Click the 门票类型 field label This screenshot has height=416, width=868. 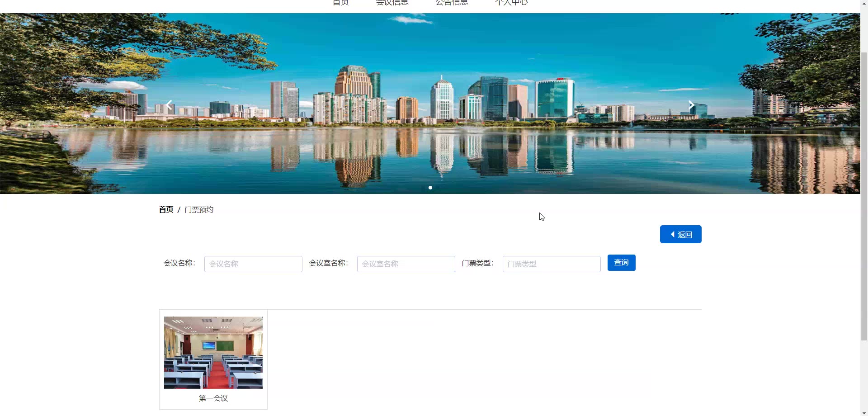(x=478, y=263)
